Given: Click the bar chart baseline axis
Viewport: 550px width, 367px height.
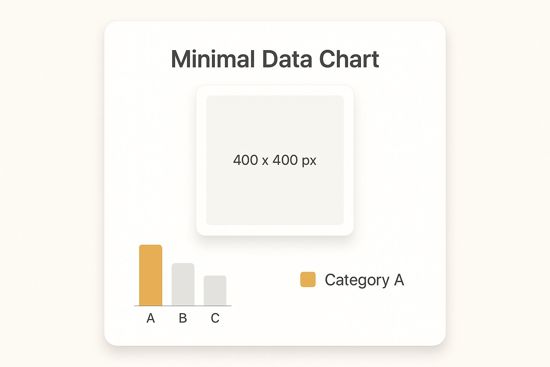Looking at the screenshot, I should click(x=183, y=306).
